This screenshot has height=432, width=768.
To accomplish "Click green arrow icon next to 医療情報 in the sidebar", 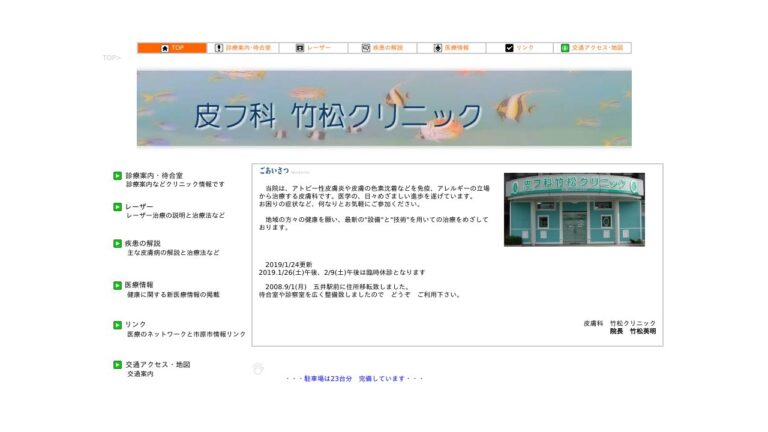I will pyautogui.click(x=118, y=285).
